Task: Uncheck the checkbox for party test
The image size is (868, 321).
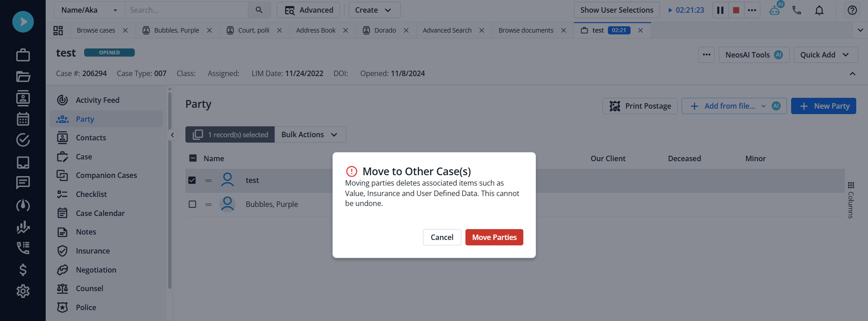Action: click(x=192, y=180)
